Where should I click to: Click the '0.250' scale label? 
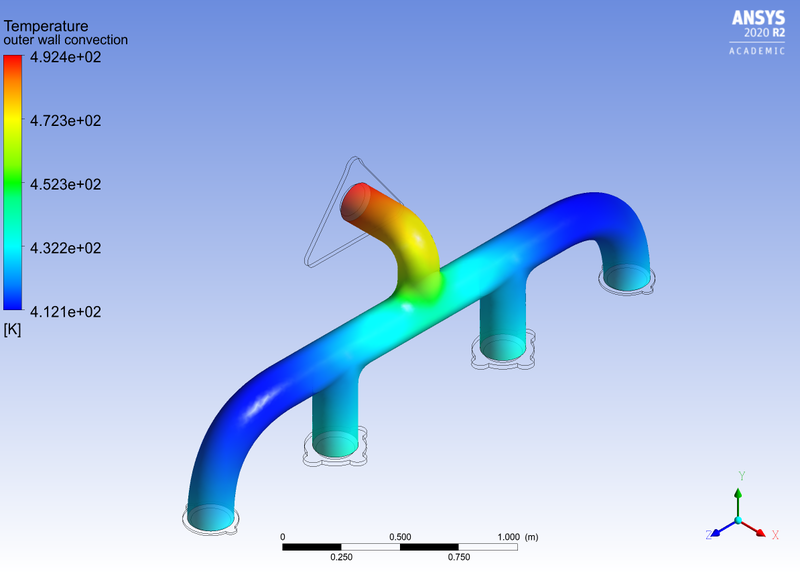(x=341, y=557)
